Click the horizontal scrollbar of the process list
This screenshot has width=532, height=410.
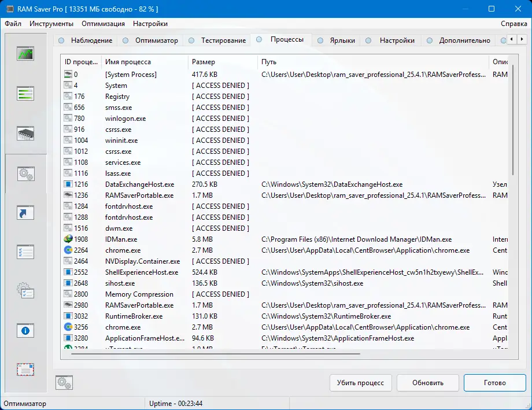(x=216, y=354)
